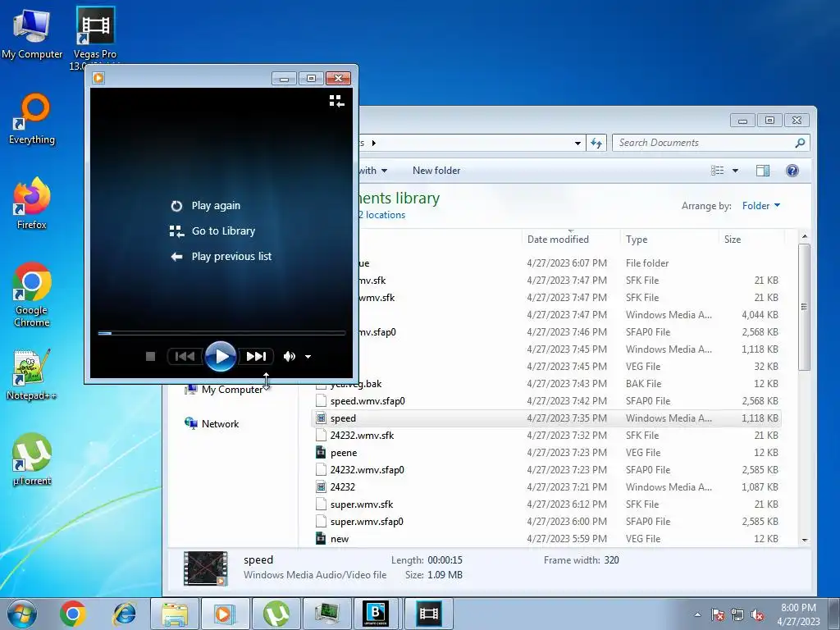Click the muted speaker tray icon
This screenshot has width=840, height=630.
tap(757, 614)
